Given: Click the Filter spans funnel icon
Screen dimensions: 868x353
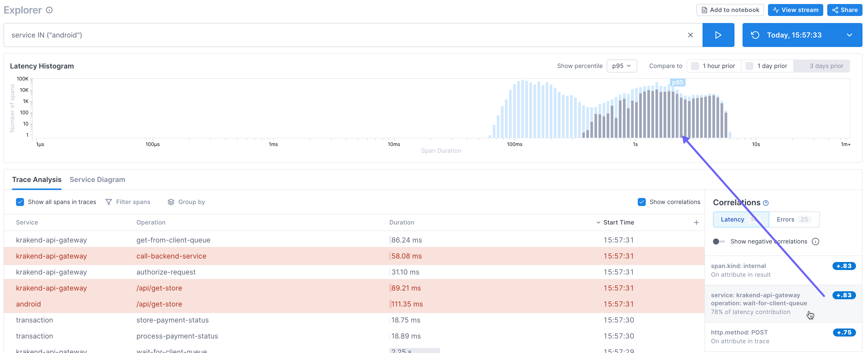Looking at the screenshot, I should pyautogui.click(x=108, y=202).
